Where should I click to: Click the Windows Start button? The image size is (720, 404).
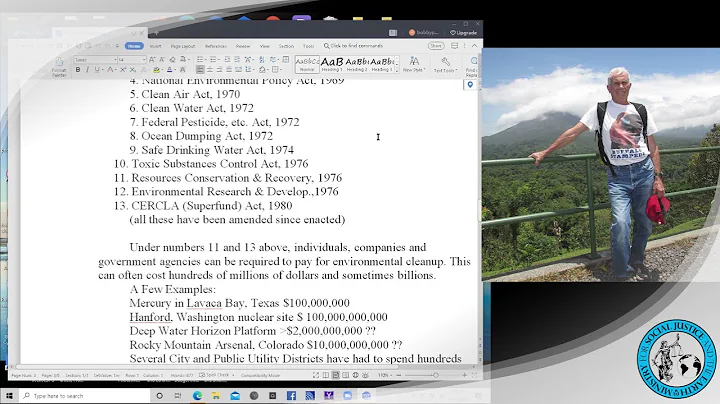[x=9, y=396]
